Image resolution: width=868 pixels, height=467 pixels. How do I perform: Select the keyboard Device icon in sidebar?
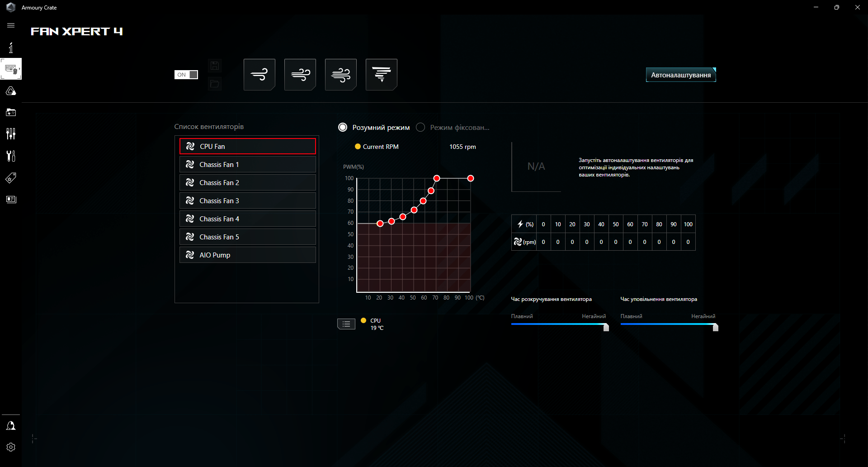click(11, 69)
